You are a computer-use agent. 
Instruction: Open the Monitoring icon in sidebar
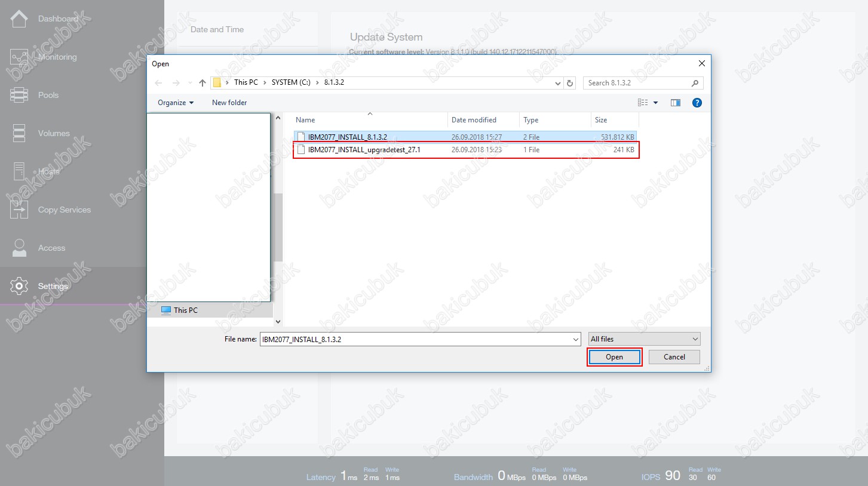19,57
